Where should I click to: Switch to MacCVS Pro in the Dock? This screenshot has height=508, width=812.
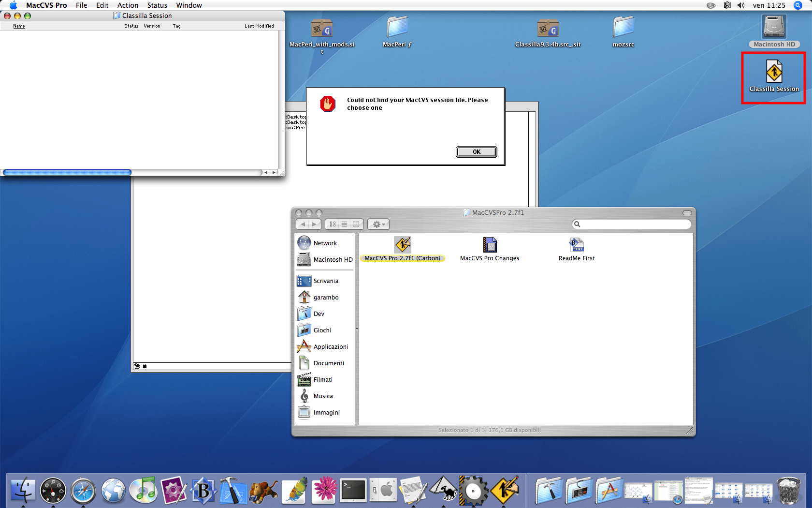click(505, 491)
